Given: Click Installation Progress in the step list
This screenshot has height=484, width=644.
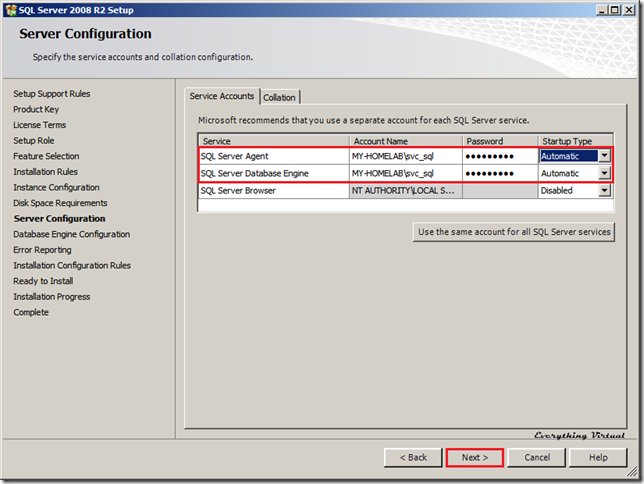Looking at the screenshot, I should pyautogui.click(x=52, y=297).
